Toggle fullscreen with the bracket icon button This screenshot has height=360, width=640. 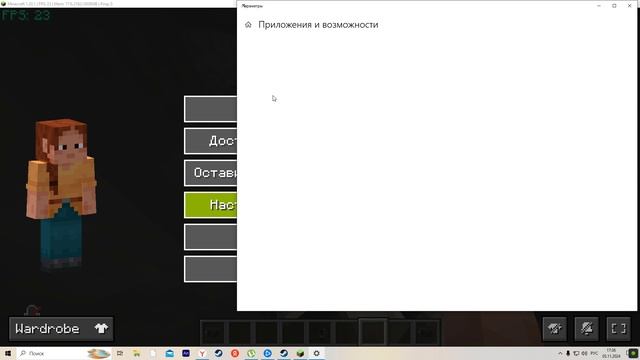[618, 329]
